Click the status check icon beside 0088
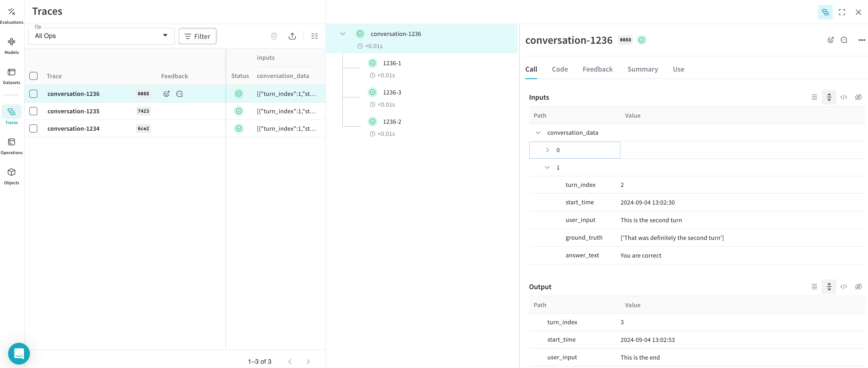This screenshot has width=868, height=368. click(642, 40)
